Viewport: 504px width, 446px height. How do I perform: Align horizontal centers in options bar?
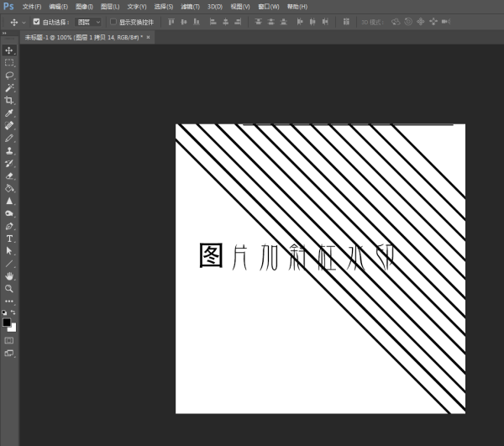tap(226, 22)
